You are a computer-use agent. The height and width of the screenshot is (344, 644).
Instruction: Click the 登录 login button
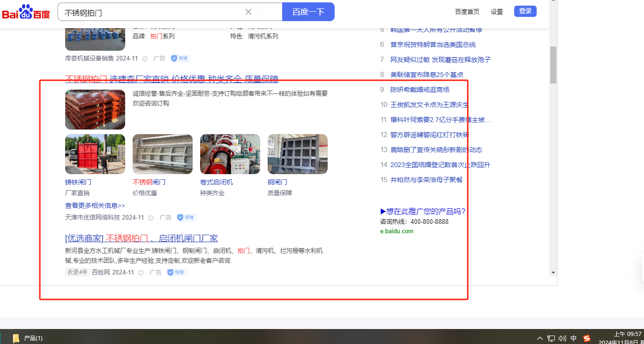[525, 11]
